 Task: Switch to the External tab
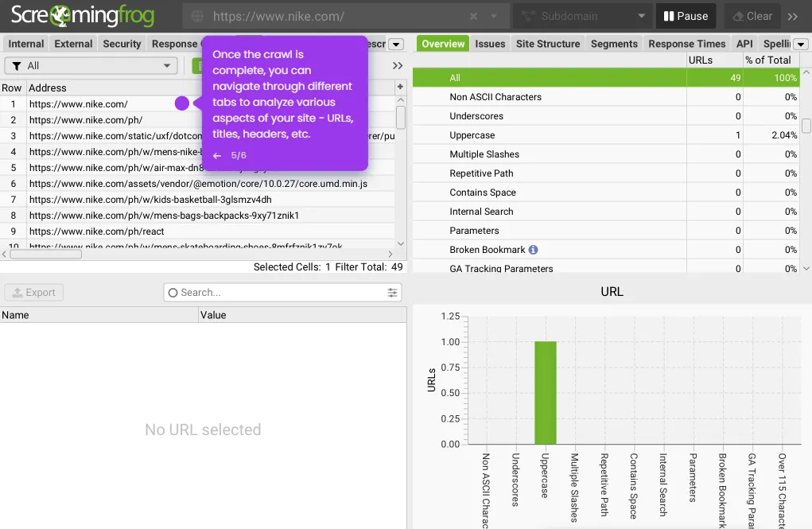(x=73, y=44)
